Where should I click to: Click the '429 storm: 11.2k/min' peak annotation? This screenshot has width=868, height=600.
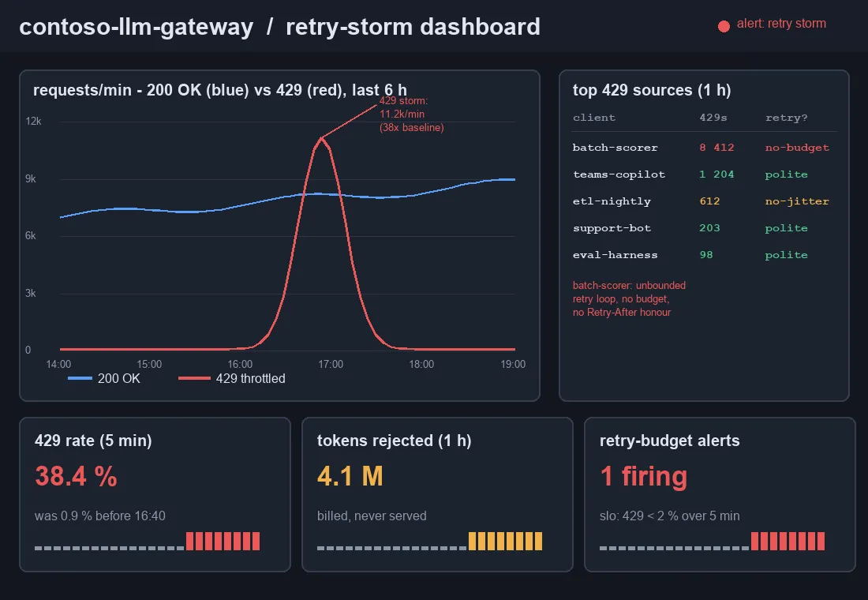(x=411, y=114)
